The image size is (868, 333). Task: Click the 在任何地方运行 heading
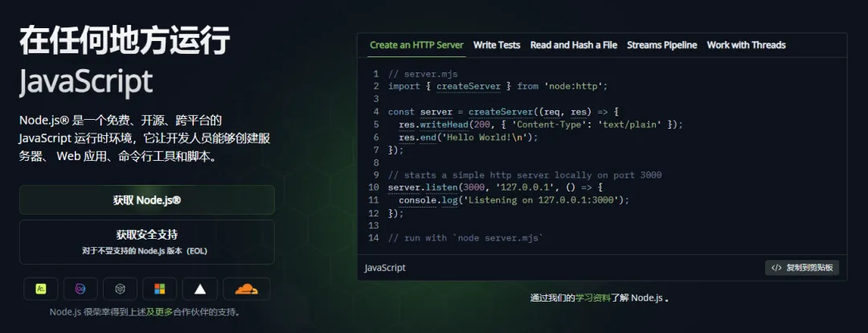pyautogui.click(x=125, y=40)
